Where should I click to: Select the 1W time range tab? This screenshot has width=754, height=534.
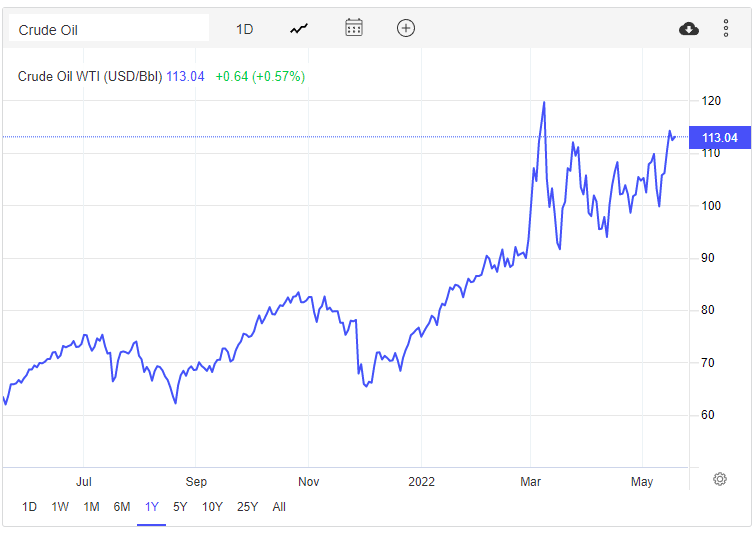point(60,507)
